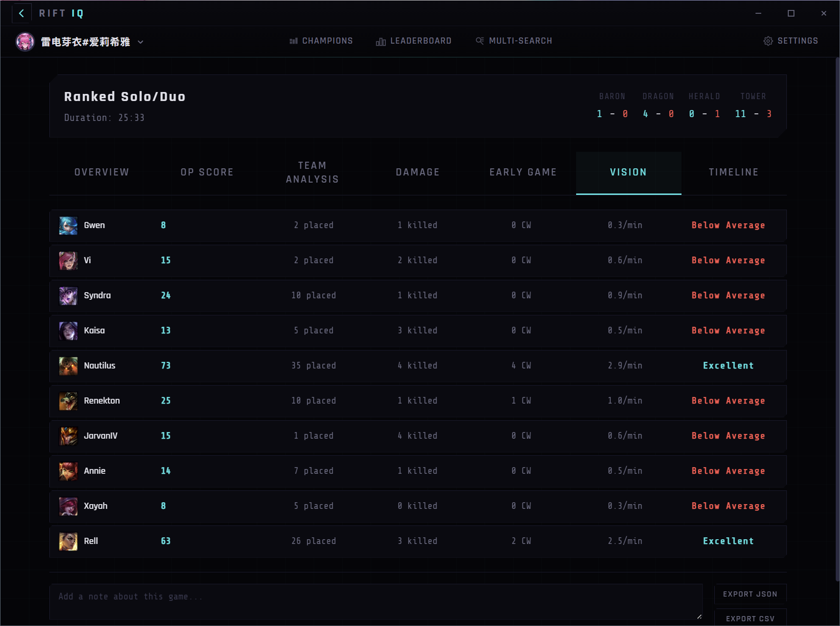Go to the Leaderboard page
Image resolution: width=840 pixels, height=626 pixels.
413,41
